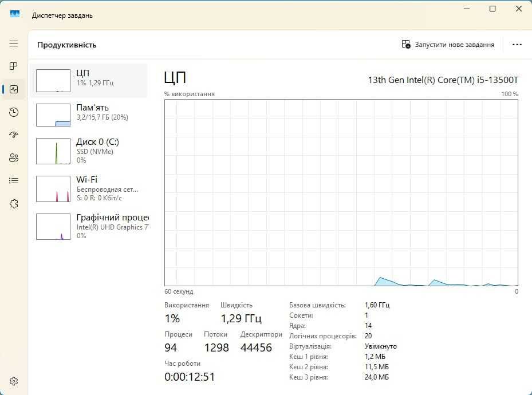
Task: Open Task Manager settings gear
Action: point(14,381)
